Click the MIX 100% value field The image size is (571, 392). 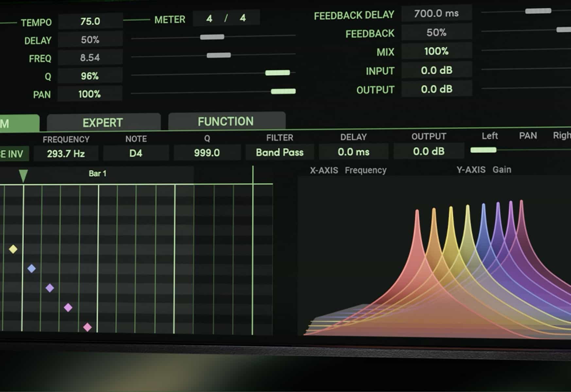click(436, 51)
